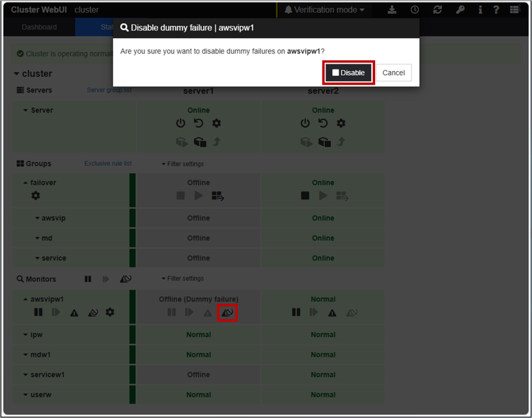Open the help question mark icon
The width and height of the screenshot is (532, 418).
click(x=496, y=10)
